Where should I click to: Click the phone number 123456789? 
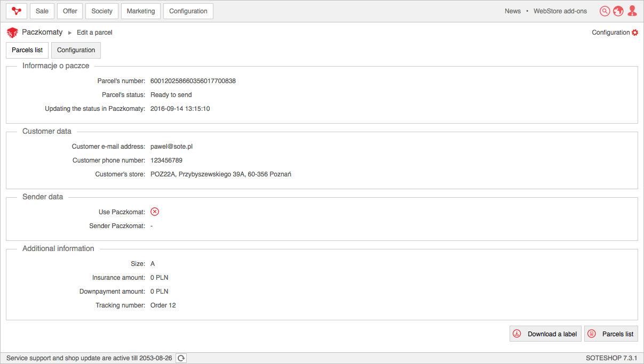point(166,160)
